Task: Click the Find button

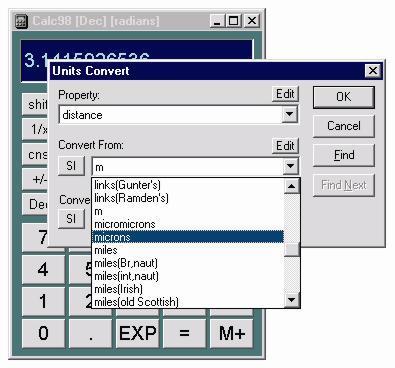Action: click(343, 155)
